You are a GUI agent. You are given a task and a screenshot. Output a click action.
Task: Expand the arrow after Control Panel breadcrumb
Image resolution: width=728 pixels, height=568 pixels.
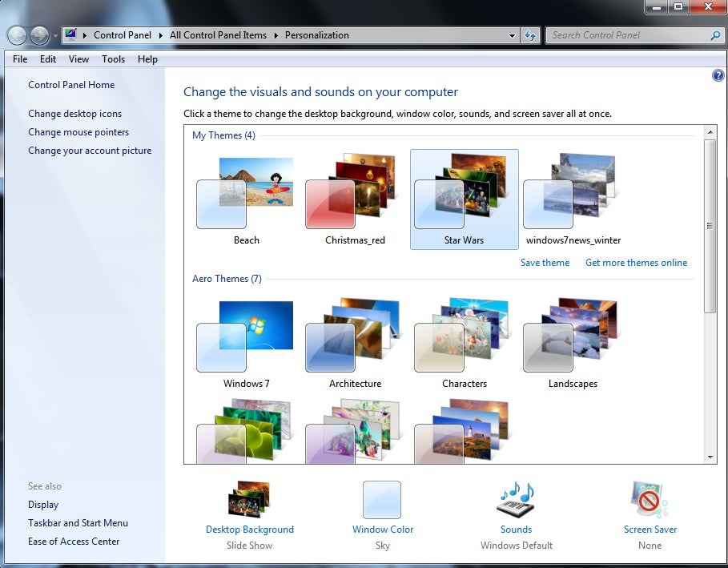(161, 35)
